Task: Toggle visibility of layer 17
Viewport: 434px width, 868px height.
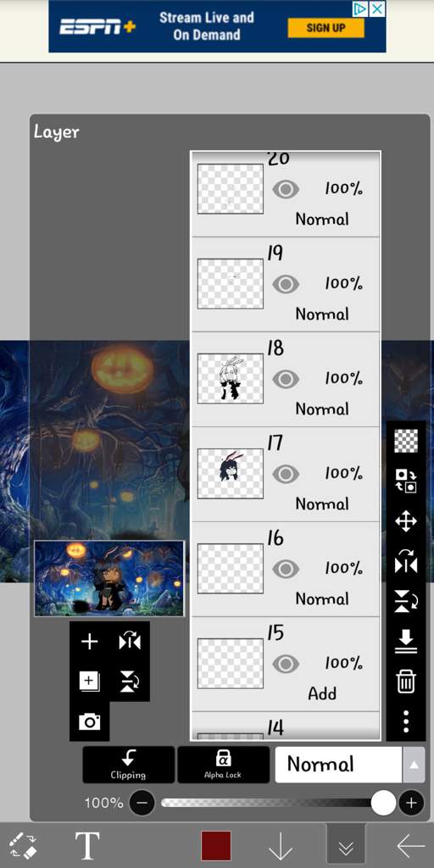Action: coord(286,474)
